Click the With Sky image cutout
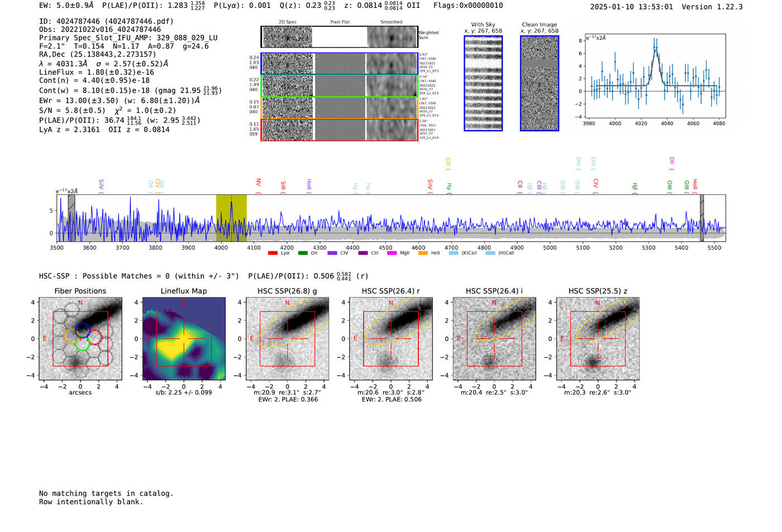This screenshot has width=782, height=532. tap(483, 83)
